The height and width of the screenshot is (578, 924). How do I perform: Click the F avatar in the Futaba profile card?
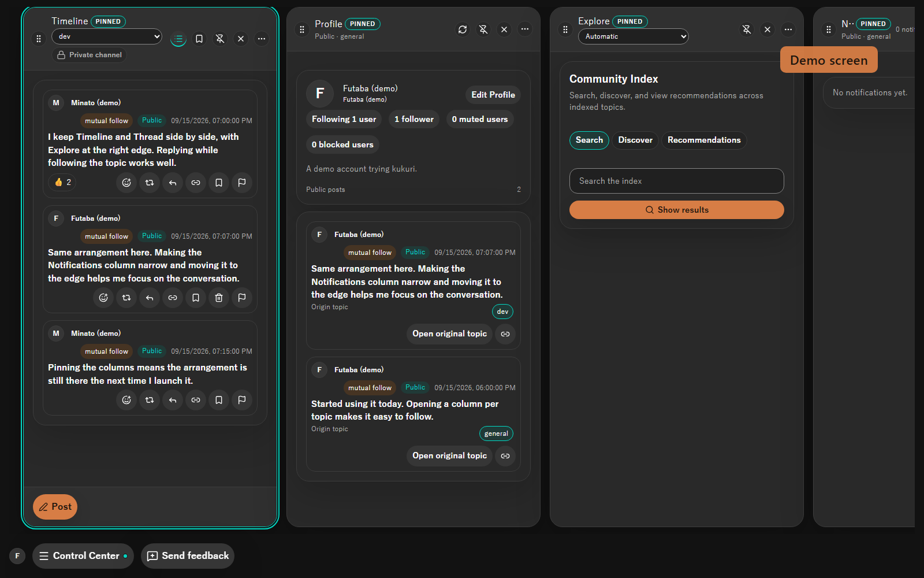(x=320, y=94)
